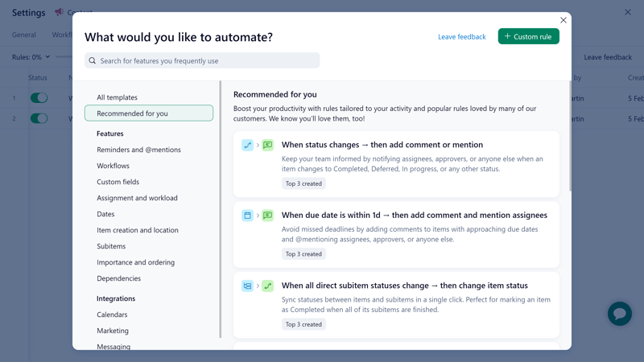Open the Calendars integrations category
The width and height of the screenshot is (644, 362).
click(x=112, y=315)
